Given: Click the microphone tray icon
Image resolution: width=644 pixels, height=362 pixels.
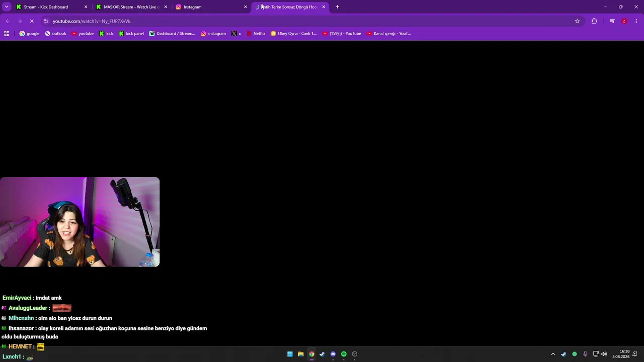Looking at the screenshot, I should pyautogui.click(x=585, y=354).
